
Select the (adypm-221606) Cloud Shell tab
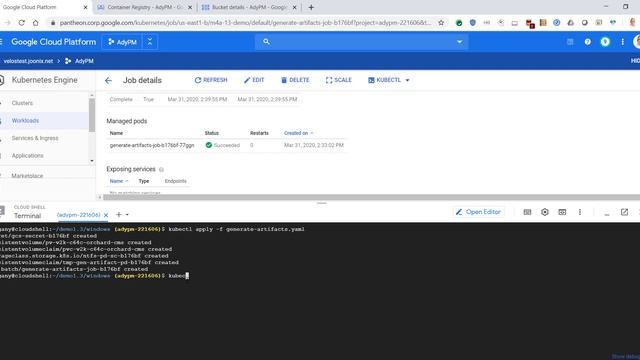(78, 215)
